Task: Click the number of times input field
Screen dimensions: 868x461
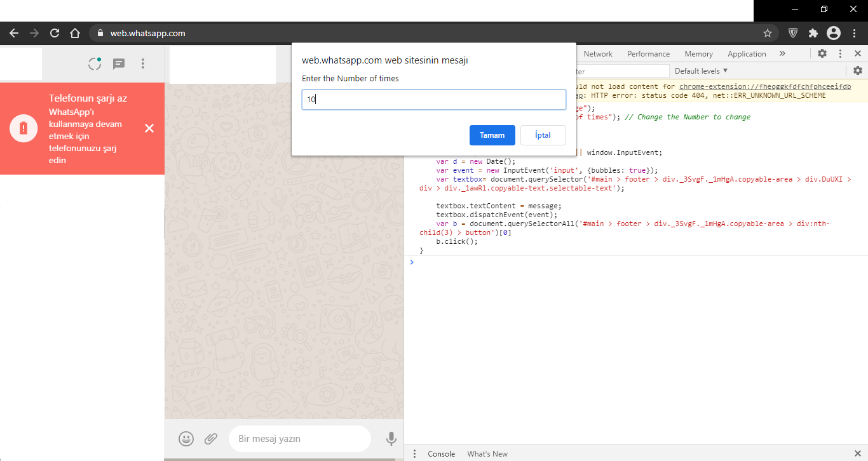Action: [x=433, y=100]
